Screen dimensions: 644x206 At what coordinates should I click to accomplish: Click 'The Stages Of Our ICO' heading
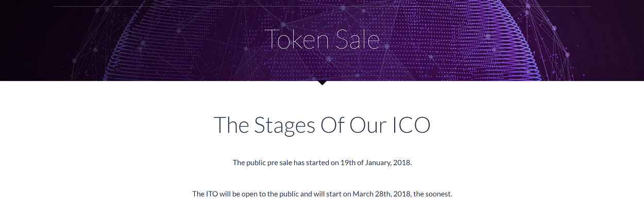pos(322,125)
